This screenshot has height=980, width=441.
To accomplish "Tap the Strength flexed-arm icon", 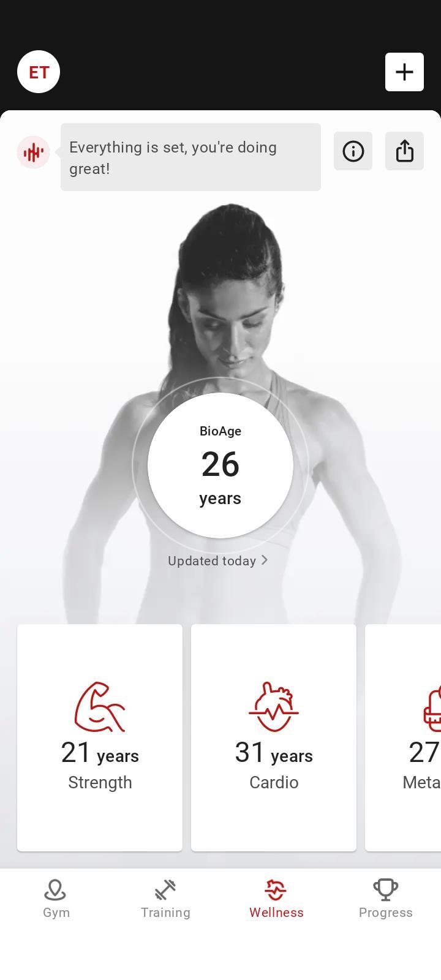I will pyautogui.click(x=100, y=707).
